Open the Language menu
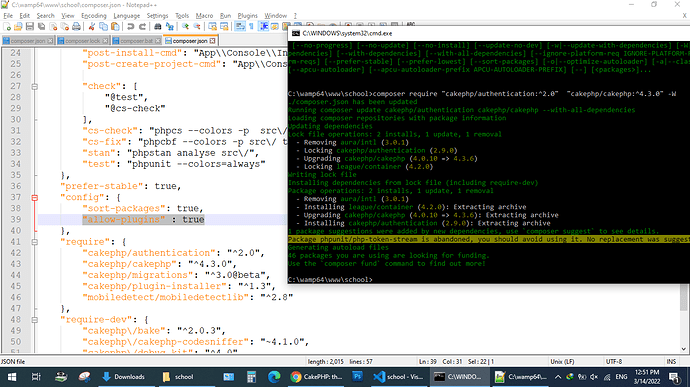Viewport: 690px width, 387px height. 126,15
